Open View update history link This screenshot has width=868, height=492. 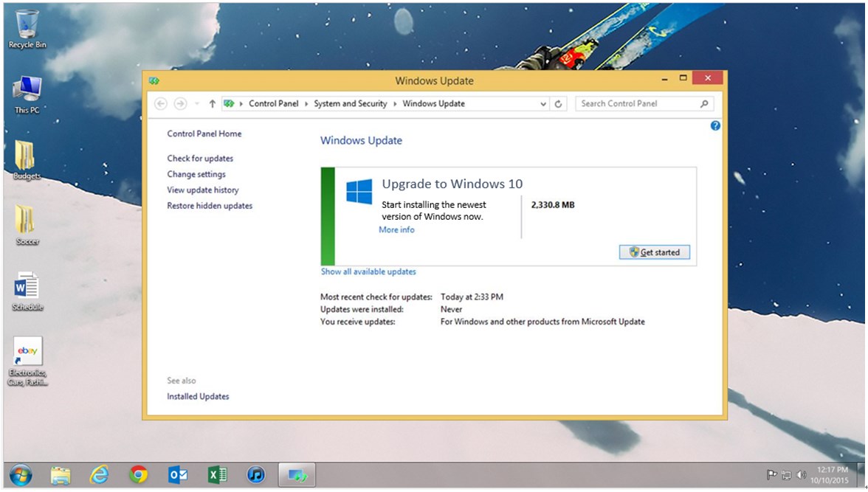point(203,190)
